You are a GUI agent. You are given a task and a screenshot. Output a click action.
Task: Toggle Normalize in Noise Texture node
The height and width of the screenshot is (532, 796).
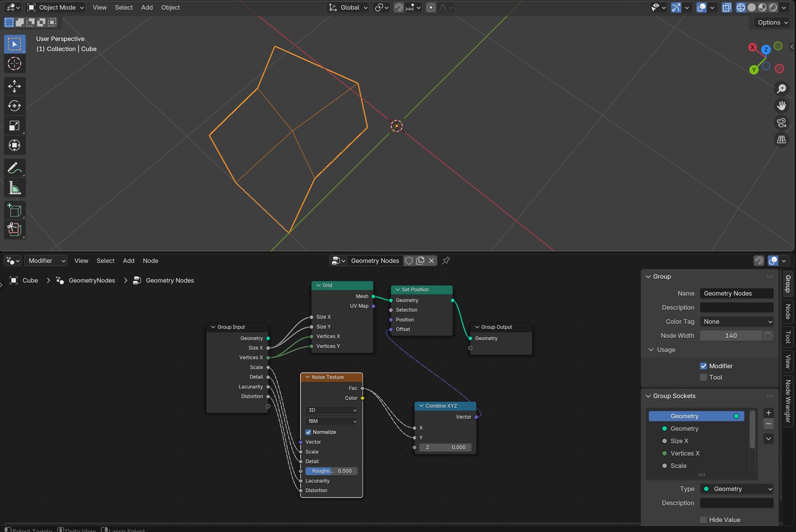[308, 432]
